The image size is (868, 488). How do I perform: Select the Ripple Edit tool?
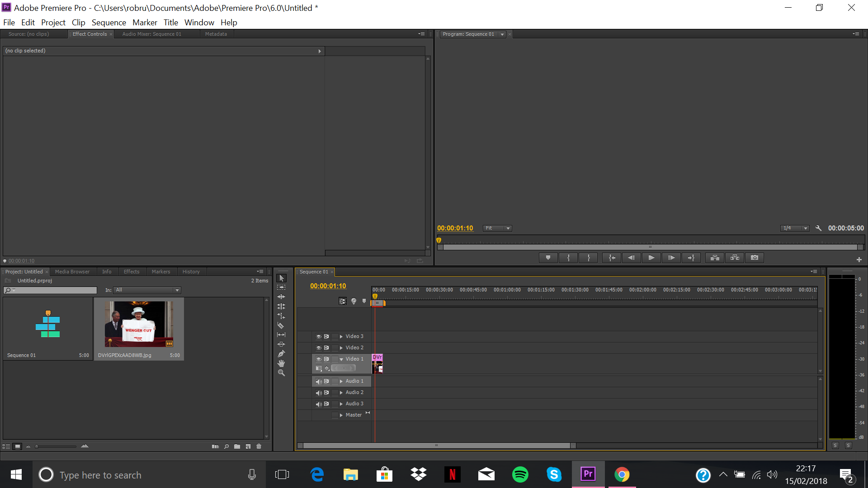tap(281, 297)
